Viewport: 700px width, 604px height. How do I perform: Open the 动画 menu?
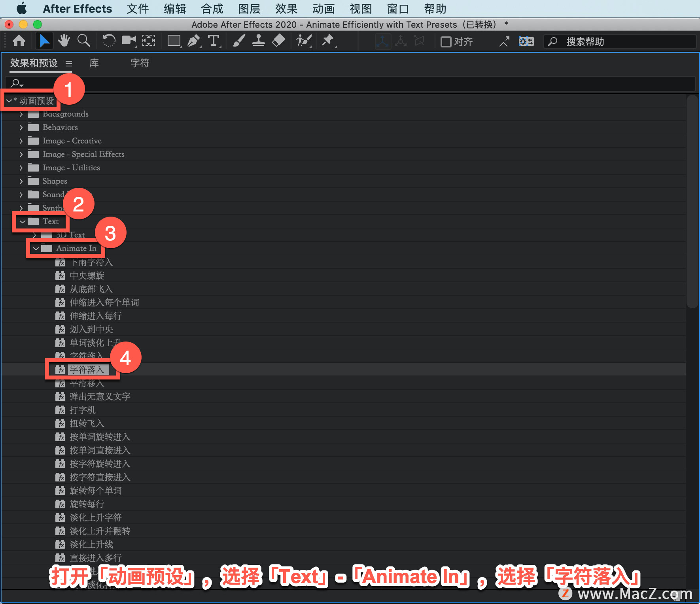pyautogui.click(x=324, y=9)
